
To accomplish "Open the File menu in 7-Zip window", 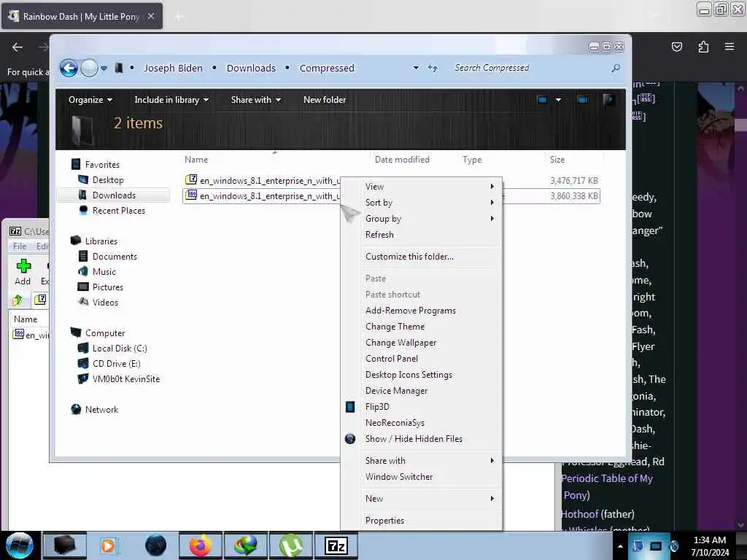I will pyautogui.click(x=20, y=246).
